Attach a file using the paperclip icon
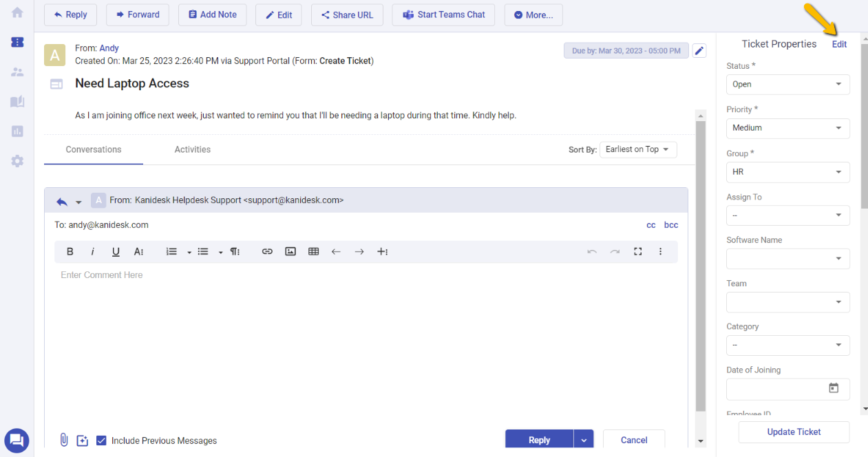This screenshot has height=457, width=868. coord(64,440)
